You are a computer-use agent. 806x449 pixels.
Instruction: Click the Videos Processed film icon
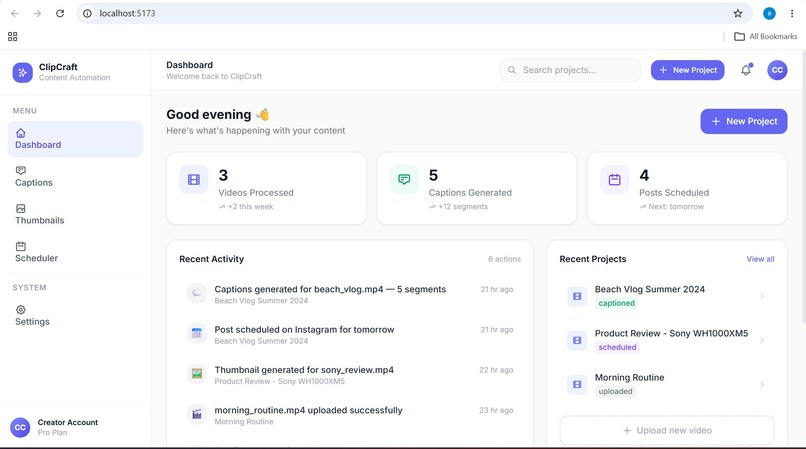point(194,179)
